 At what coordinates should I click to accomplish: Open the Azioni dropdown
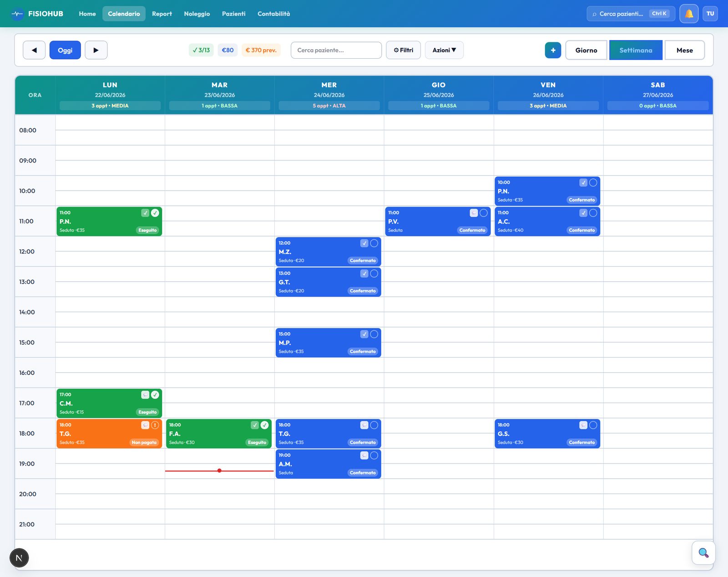click(444, 50)
